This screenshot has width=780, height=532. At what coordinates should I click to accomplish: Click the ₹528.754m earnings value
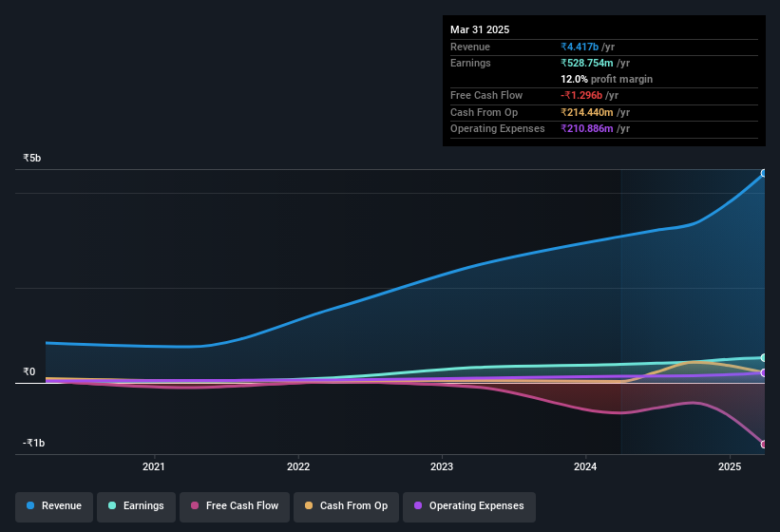(586, 63)
